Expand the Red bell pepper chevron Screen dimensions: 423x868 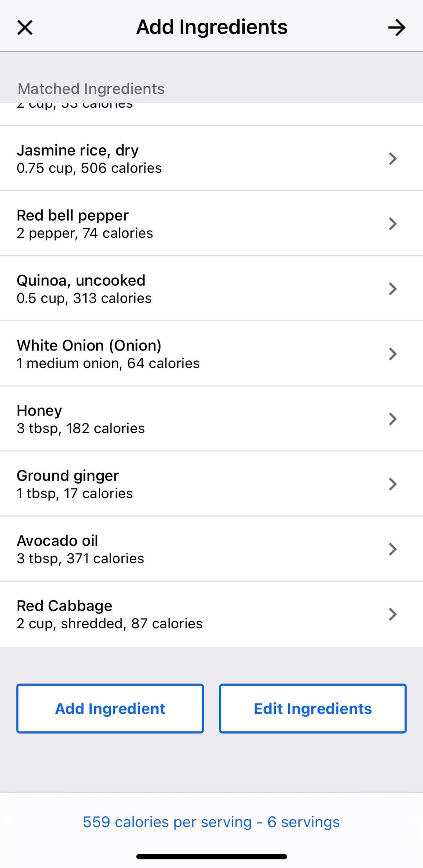pos(392,224)
